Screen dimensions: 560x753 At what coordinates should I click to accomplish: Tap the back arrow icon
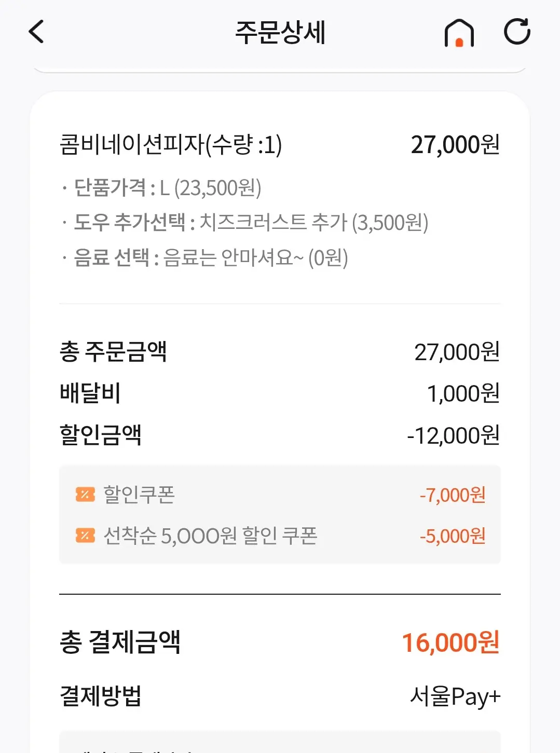pos(36,32)
